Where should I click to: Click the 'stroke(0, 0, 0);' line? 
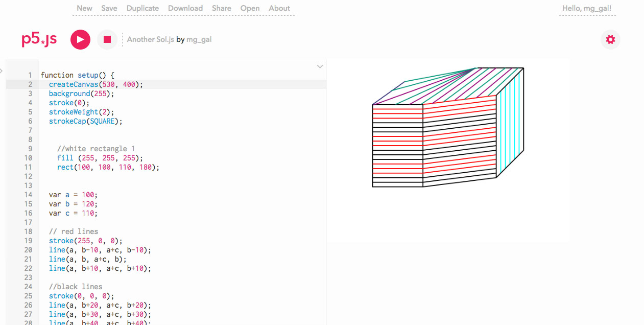[82, 296]
